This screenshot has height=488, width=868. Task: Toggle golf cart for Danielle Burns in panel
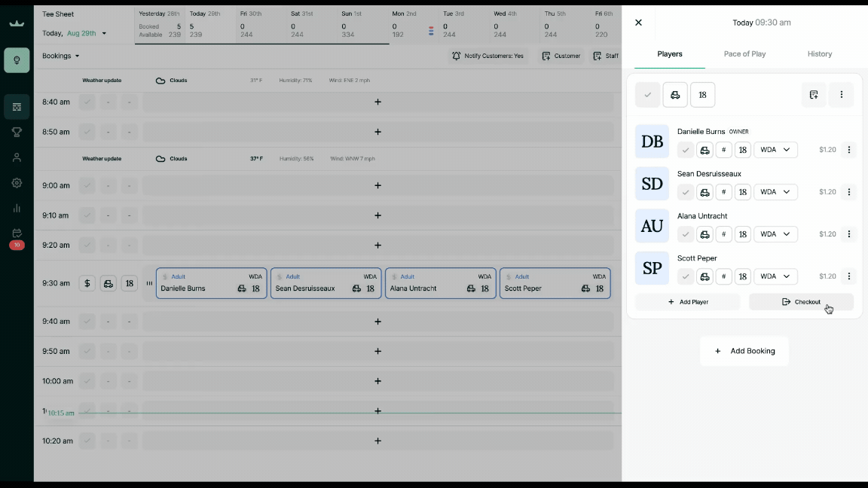(704, 150)
